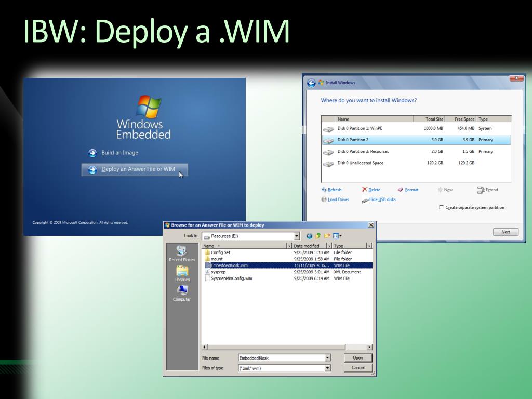Click Build an Image arrow icon
Viewport: 532px width, 399px height.
(x=92, y=153)
